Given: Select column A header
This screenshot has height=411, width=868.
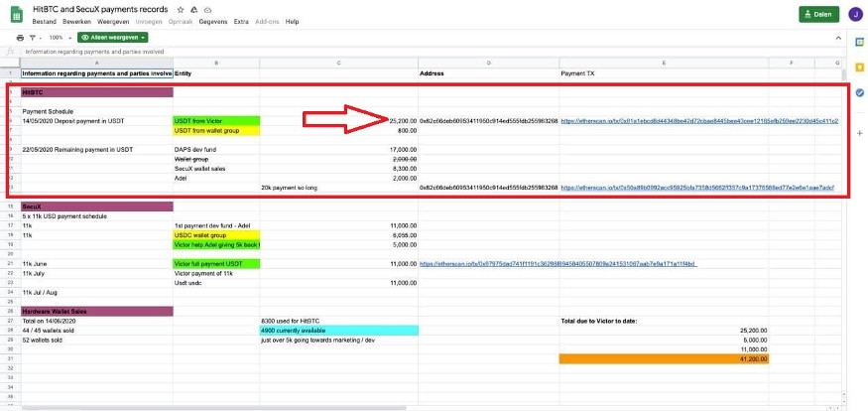Looking at the screenshot, I should tap(97, 64).
